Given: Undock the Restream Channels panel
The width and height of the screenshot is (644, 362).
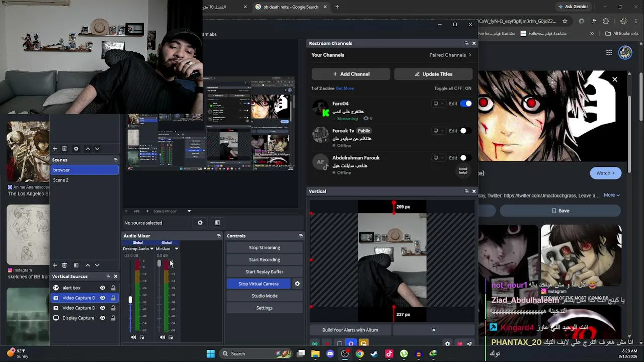Looking at the screenshot, I should 466,43.
